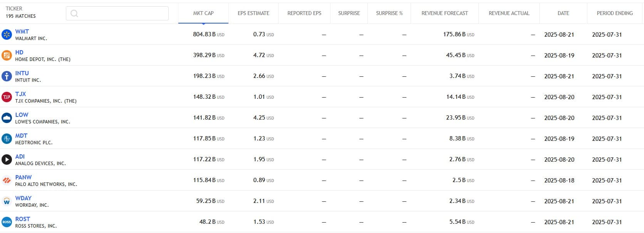This screenshot has width=644, height=233.
Task: Click the Medtronic logo icon
Action: (7, 139)
